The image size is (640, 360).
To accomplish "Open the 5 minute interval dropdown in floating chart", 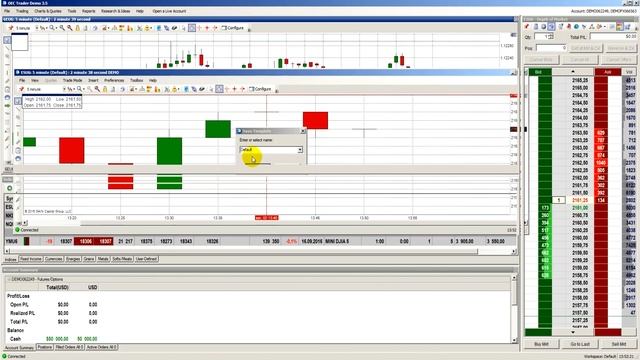I will pos(64,89).
